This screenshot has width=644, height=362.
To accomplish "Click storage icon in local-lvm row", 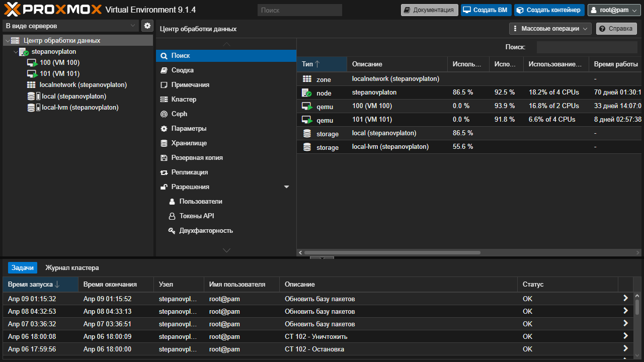I will tap(307, 147).
